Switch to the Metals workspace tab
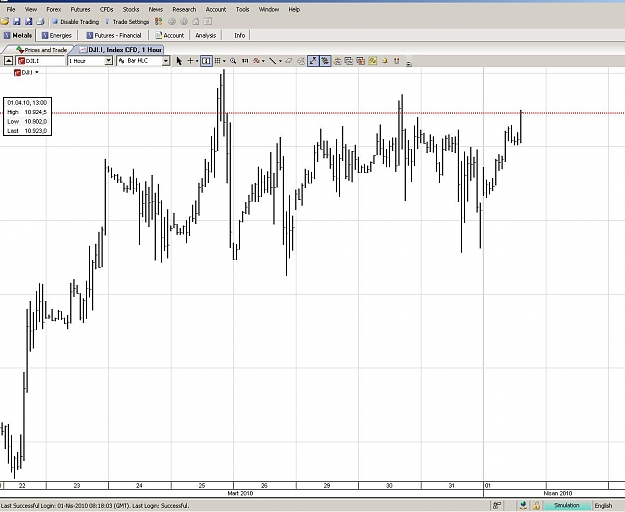625x512 pixels. [x=18, y=35]
